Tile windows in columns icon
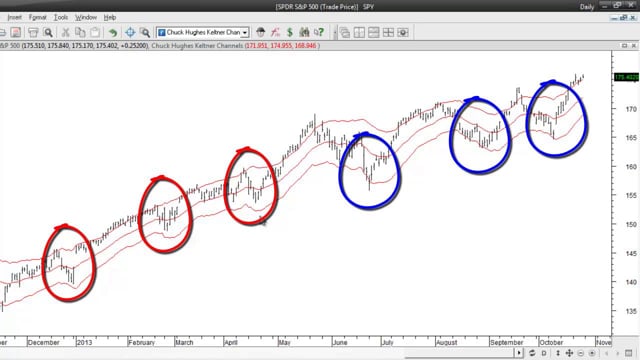 [359, 33]
